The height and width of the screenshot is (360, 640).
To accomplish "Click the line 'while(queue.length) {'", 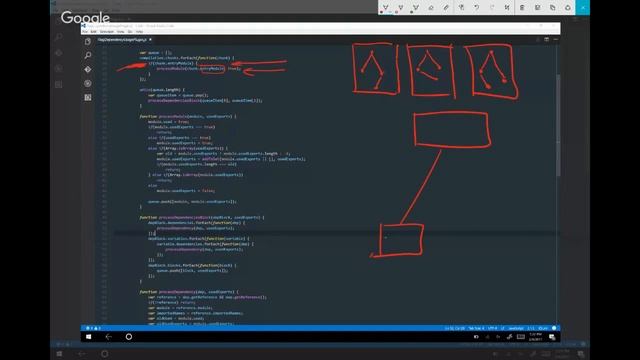I will click(x=162, y=90).
